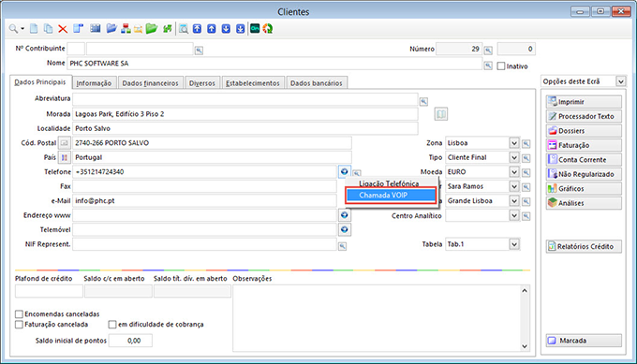The image size is (637, 364).
Task: Open the Dados bancários tab
Action: (317, 82)
